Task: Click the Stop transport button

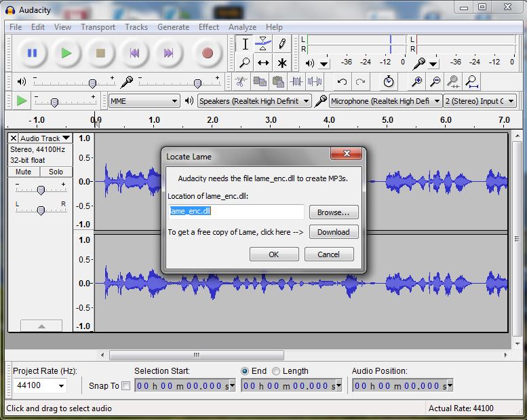Action: (100, 53)
